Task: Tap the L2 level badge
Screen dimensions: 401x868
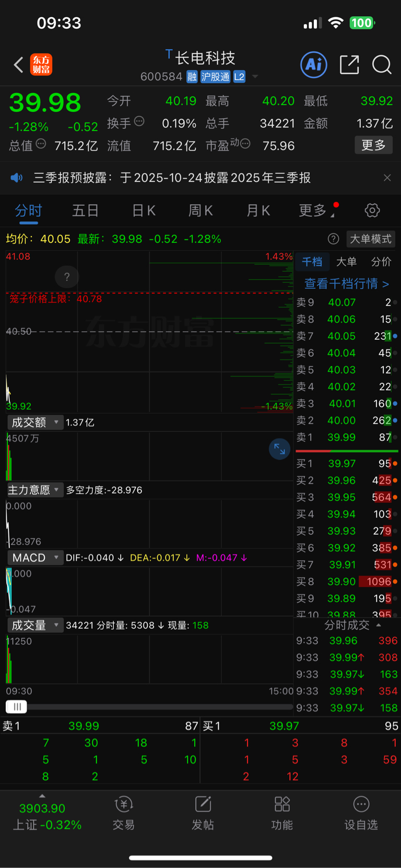Action: click(x=239, y=77)
